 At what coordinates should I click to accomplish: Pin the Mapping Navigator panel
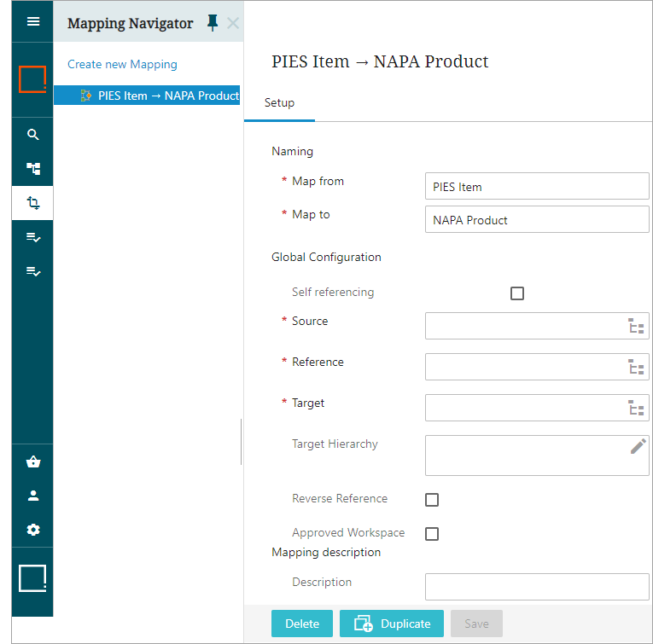pyautogui.click(x=213, y=23)
